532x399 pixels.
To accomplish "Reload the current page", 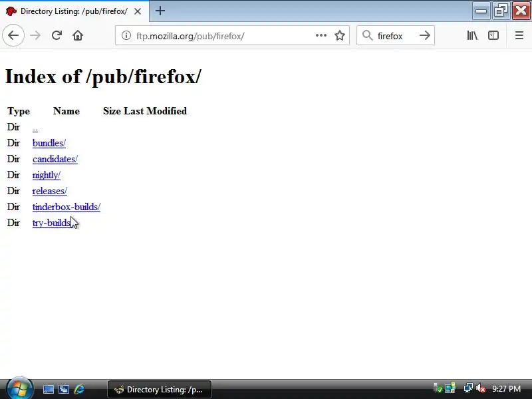I will (x=57, y=35).
